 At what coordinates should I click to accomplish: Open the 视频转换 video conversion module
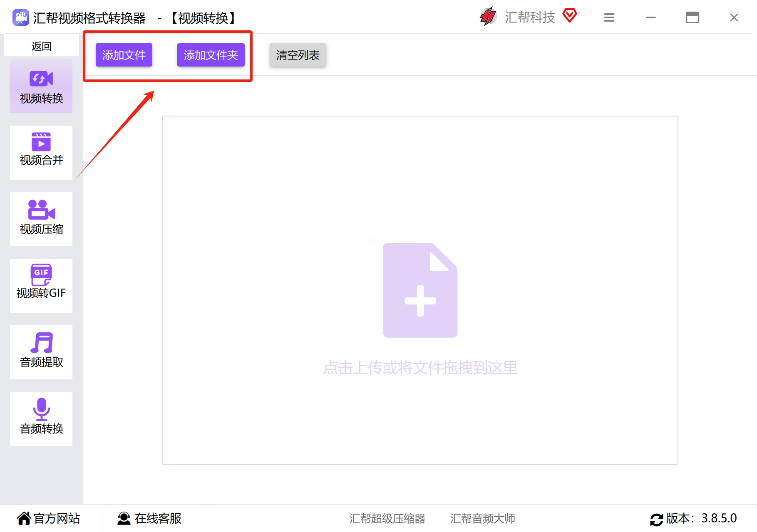coord(41,86)
